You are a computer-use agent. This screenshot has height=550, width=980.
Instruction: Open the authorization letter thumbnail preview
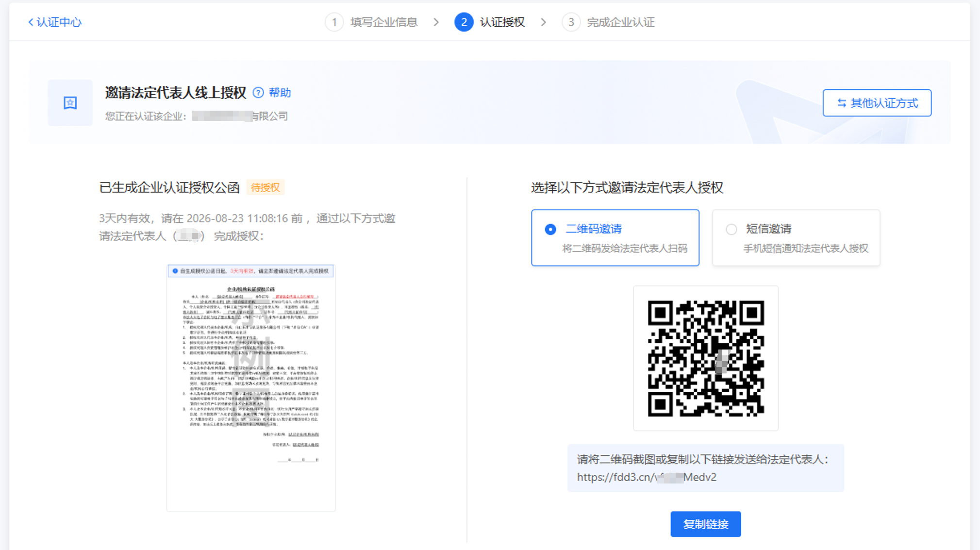click(x=251, y=387)
